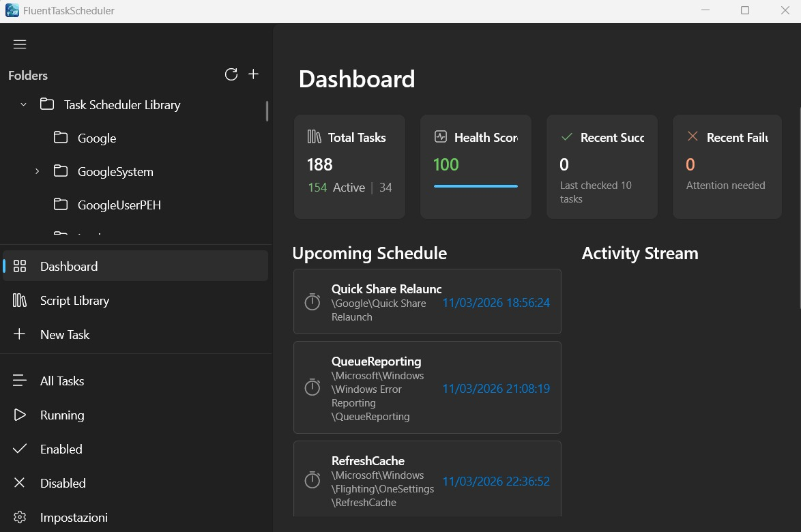Click the Enabled checkmark icon in sidebar
This screenshot has width=801, height=532.
tap(20, 449)
